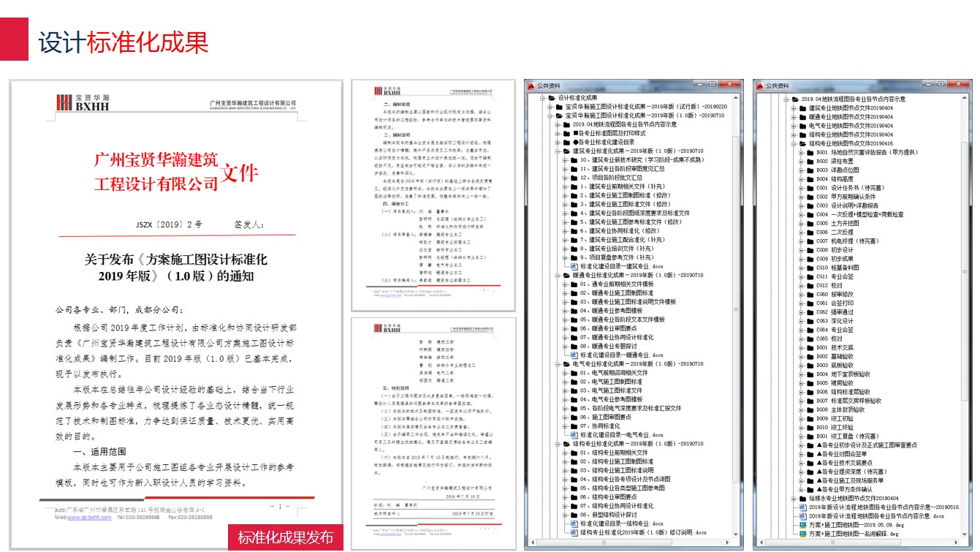
Task: Collapse the 建筑专业标准化成果 folder node
Action: click(x=556, y=151)
